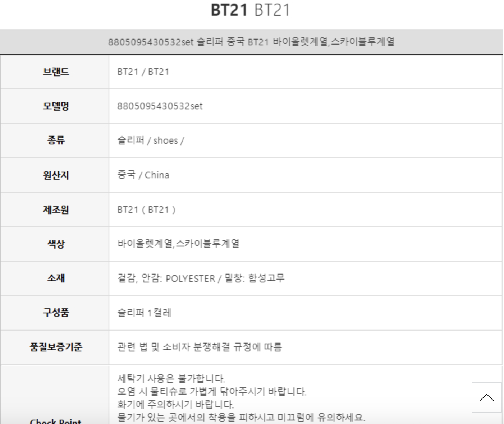Select the BT21 ( BT21 ) manufacturer value
The width and height of the screenshot is (504, 424).
pos(146,209)
